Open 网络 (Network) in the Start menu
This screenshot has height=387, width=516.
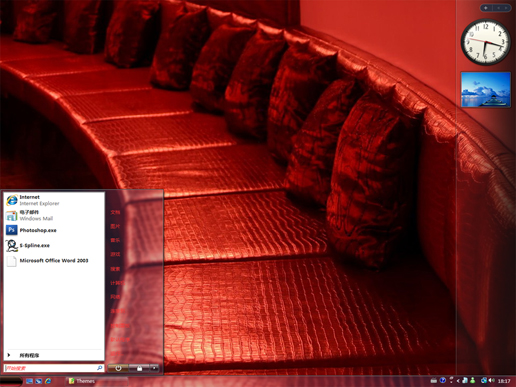115,297
